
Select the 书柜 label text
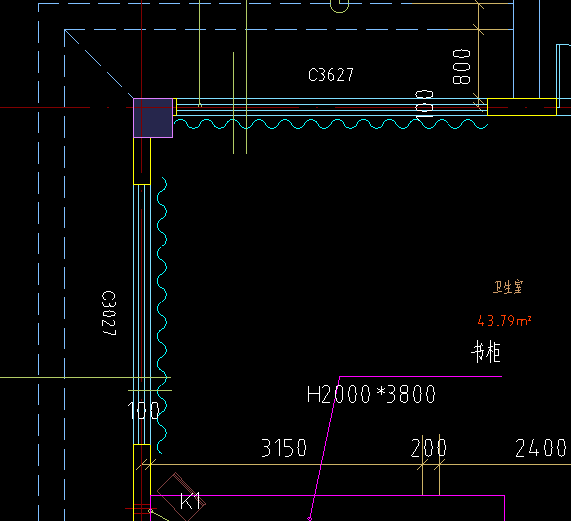coord(486,352)
